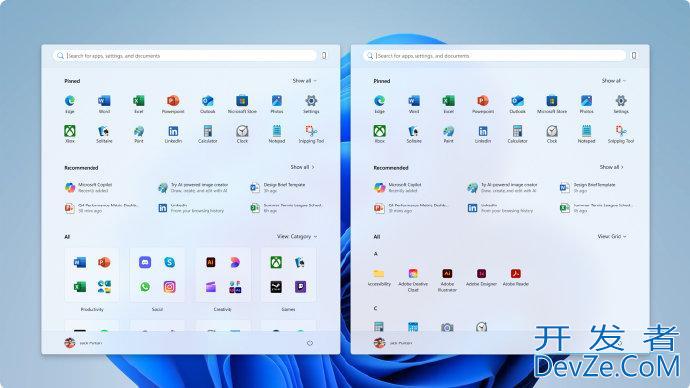
Task: Open Calculator in right Start menu pinned row
Action: coord(517,134)
